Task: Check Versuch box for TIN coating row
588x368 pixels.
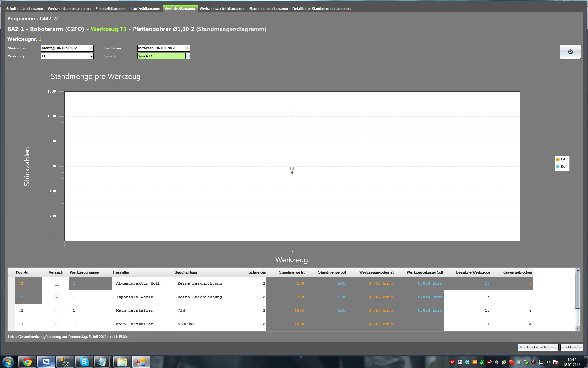Action: [x=57, y=311]
